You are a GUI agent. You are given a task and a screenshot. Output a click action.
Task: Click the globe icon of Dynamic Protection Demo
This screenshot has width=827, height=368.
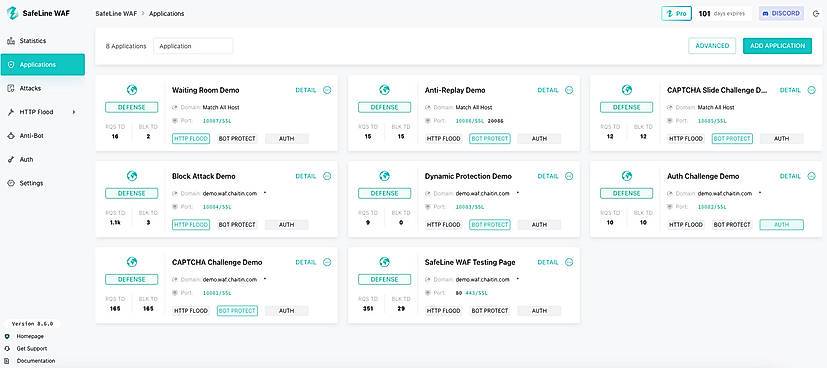(x=384, y=176)
